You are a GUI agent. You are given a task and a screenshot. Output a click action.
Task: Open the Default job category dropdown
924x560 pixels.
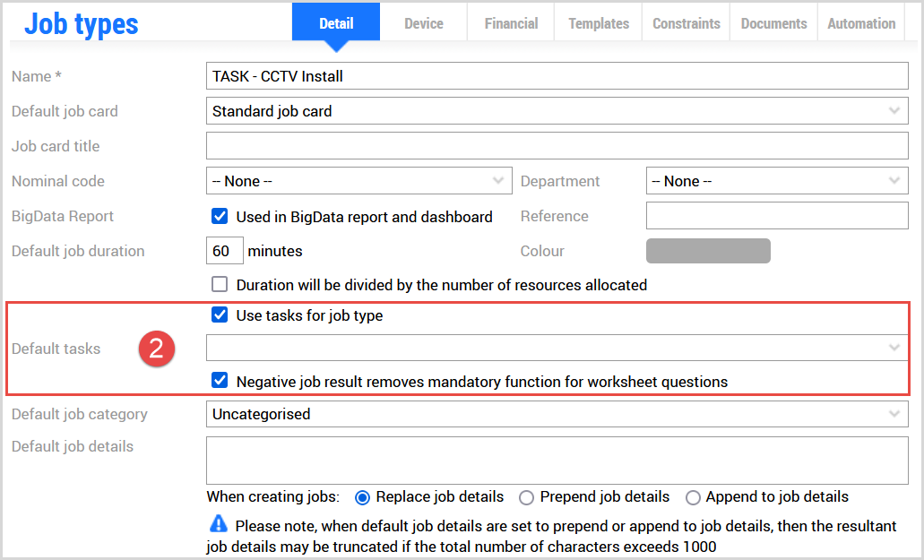557,414
